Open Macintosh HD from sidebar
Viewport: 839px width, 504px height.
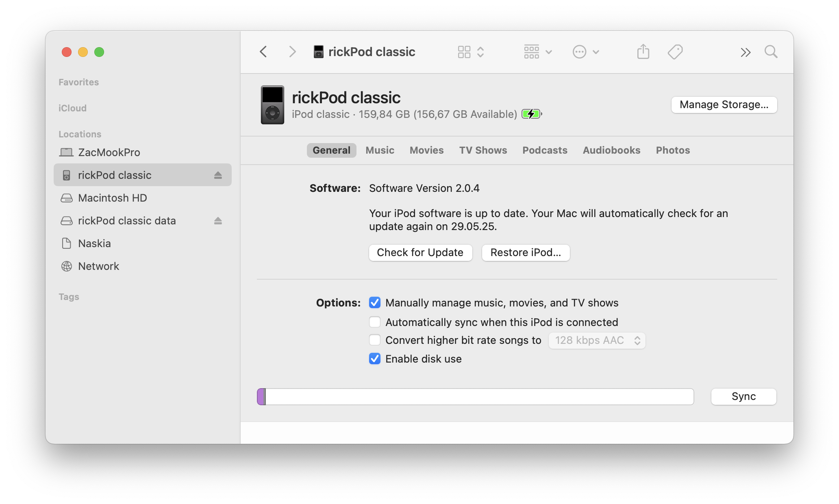point(143,198)
